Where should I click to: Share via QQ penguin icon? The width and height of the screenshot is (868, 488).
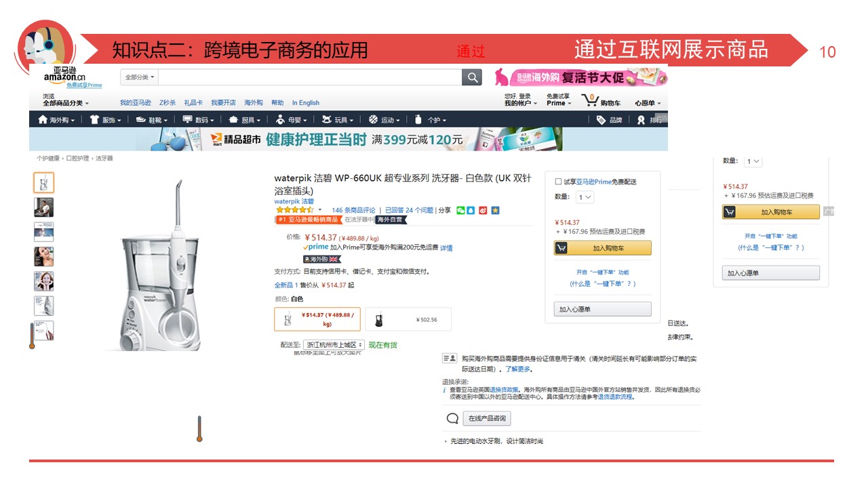pyautogui.click(x=472, y=210)
